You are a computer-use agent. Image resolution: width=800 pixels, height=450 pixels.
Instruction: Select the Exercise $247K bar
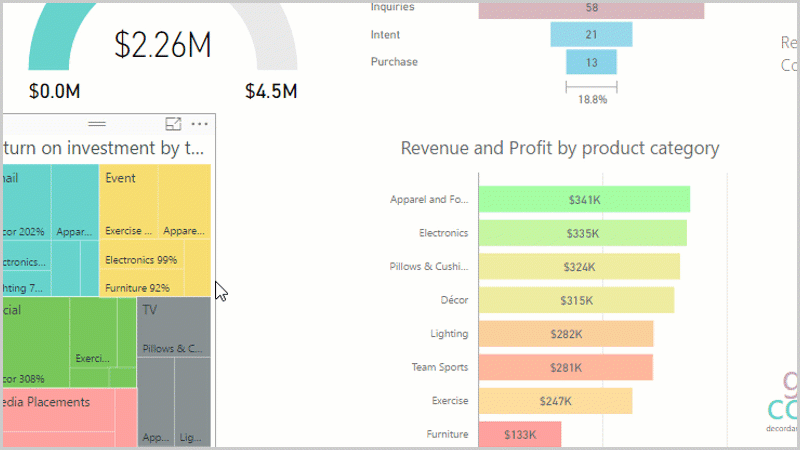coord(556,401)
